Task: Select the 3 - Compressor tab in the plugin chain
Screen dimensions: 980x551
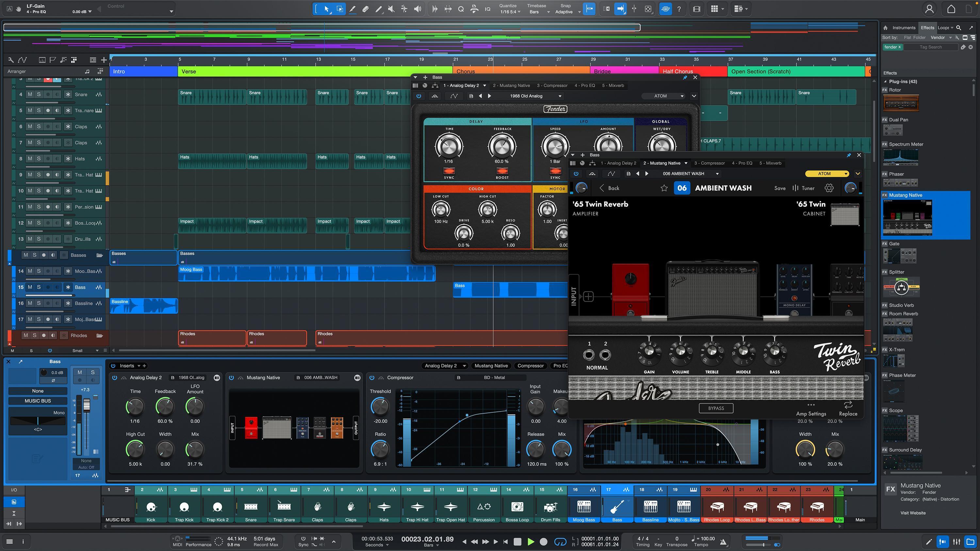Action: [709, 163]
